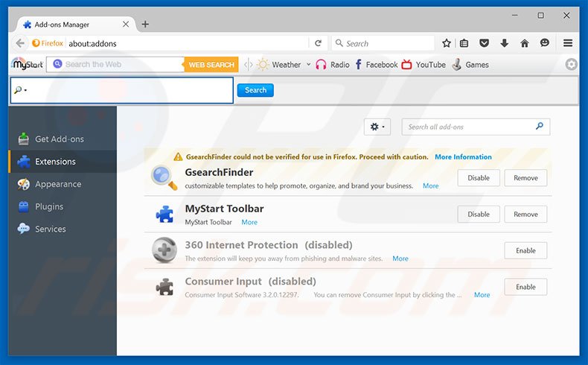Click the 360 Internet Protection icon

coord(164,250)
